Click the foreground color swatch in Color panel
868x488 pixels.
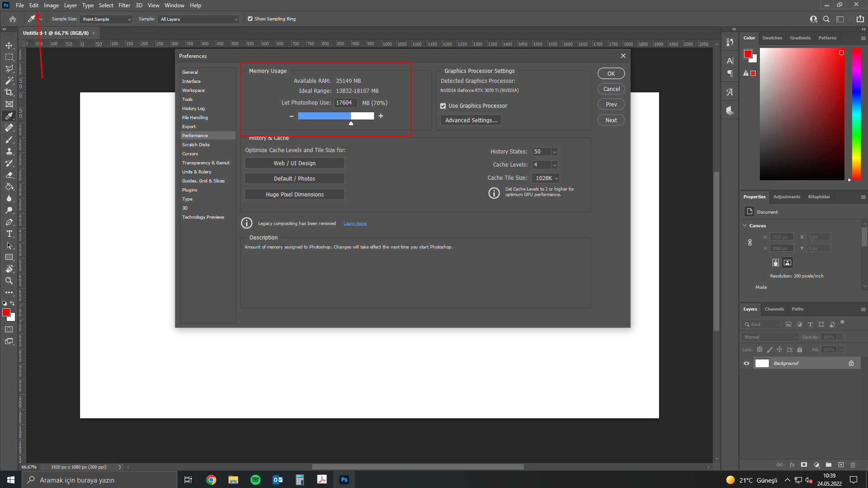coord(748,54)
